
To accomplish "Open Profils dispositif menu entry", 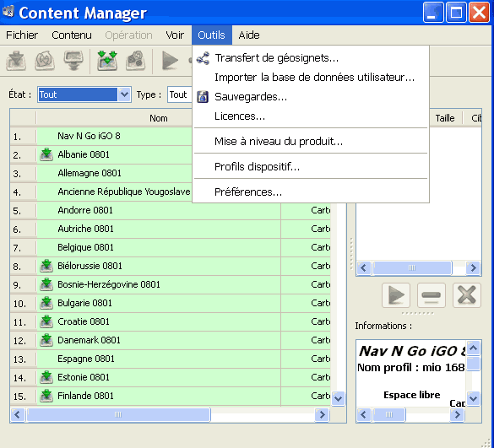I will point(311,166).
